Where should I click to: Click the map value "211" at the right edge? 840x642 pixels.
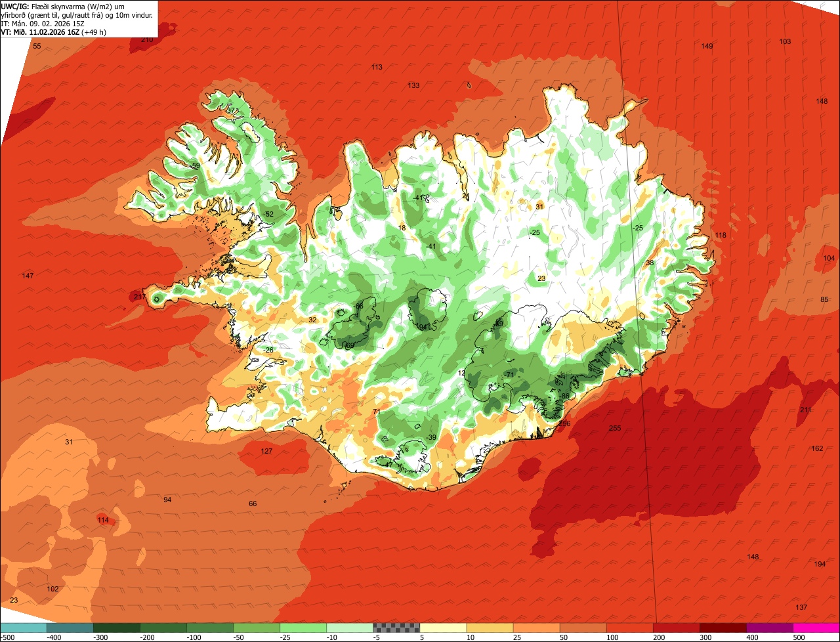(805, 410)
